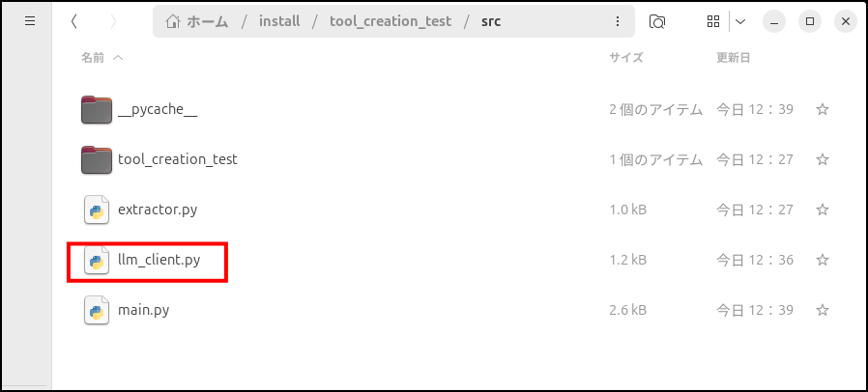Sort by the サイズ column header

point(626,58)
